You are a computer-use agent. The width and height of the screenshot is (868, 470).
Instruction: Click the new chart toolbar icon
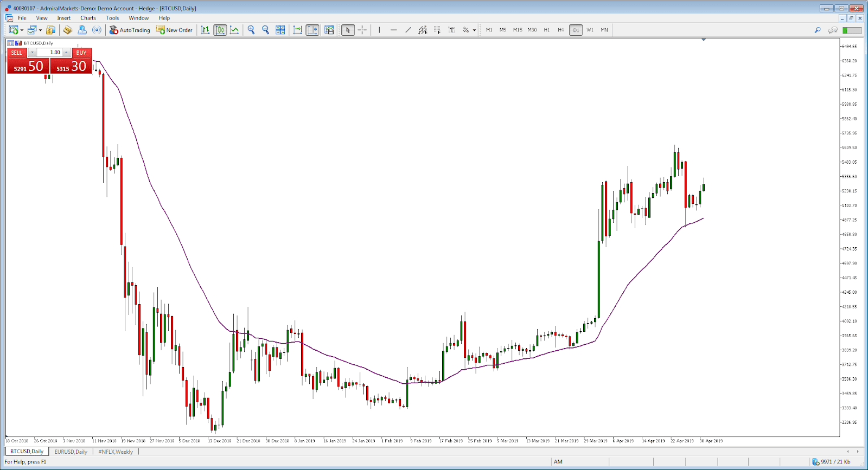(14, 30)
